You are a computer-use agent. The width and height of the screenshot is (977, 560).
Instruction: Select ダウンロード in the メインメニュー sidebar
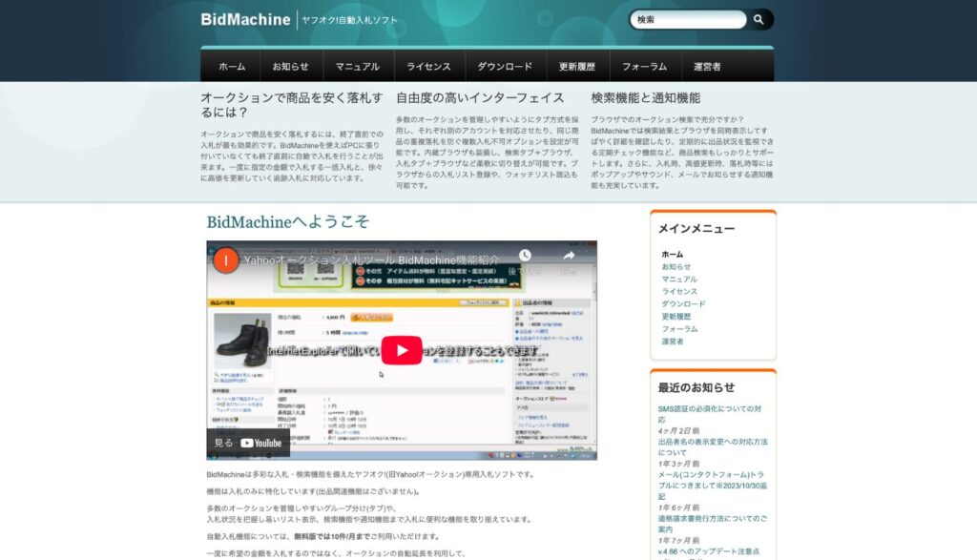pyautogui.click(x=683, y=304)
